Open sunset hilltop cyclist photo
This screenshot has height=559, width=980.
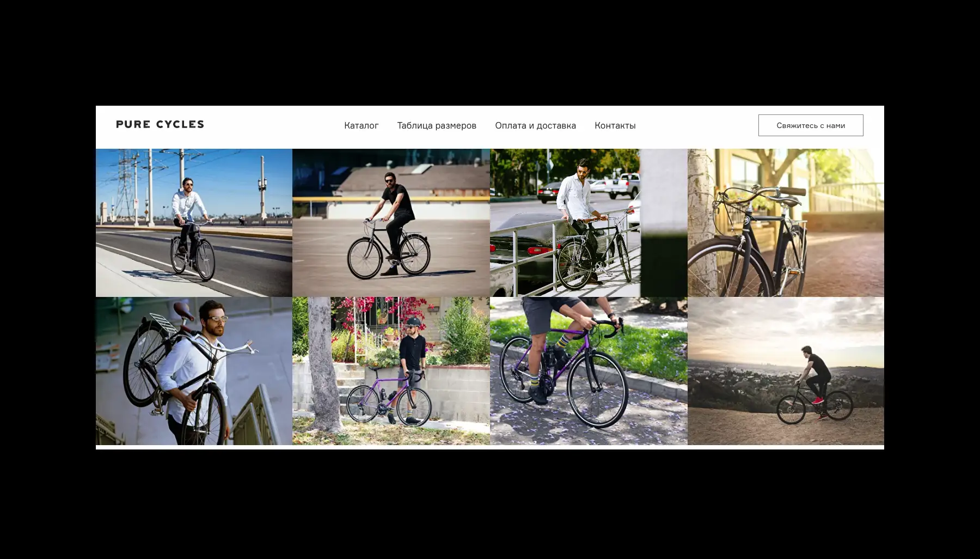point(786,371)
